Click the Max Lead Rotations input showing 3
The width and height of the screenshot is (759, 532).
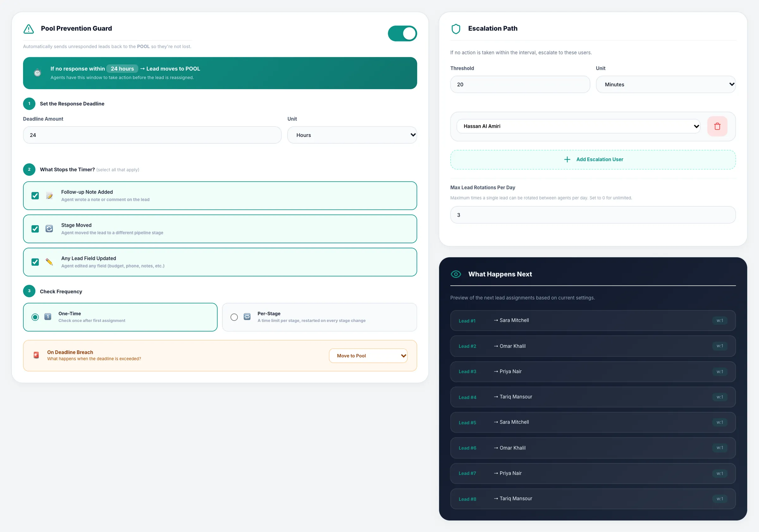coord(593,215)
